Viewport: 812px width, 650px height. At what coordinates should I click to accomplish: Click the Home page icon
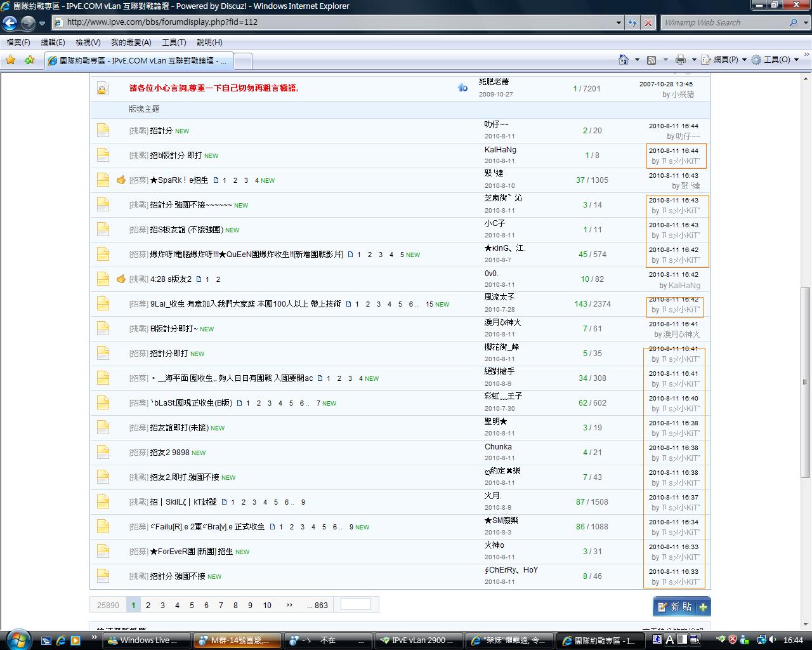click(624, 60)
